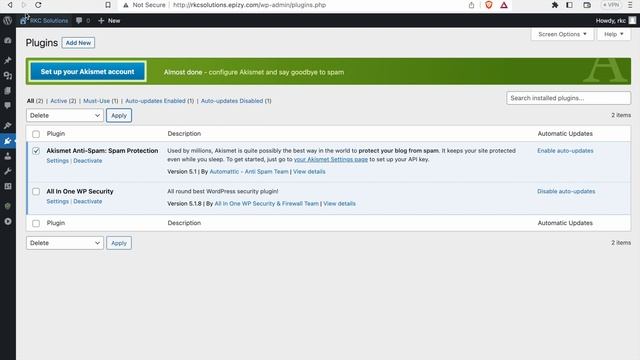
Task: Click top Apply bulk action button
Action: (119, 116)
